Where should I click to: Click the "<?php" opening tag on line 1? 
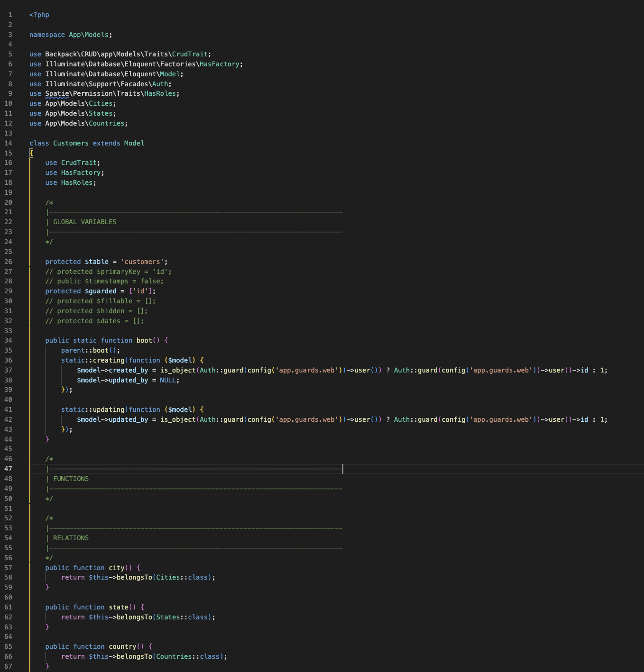pyautogui.click(x=39, y=15)
